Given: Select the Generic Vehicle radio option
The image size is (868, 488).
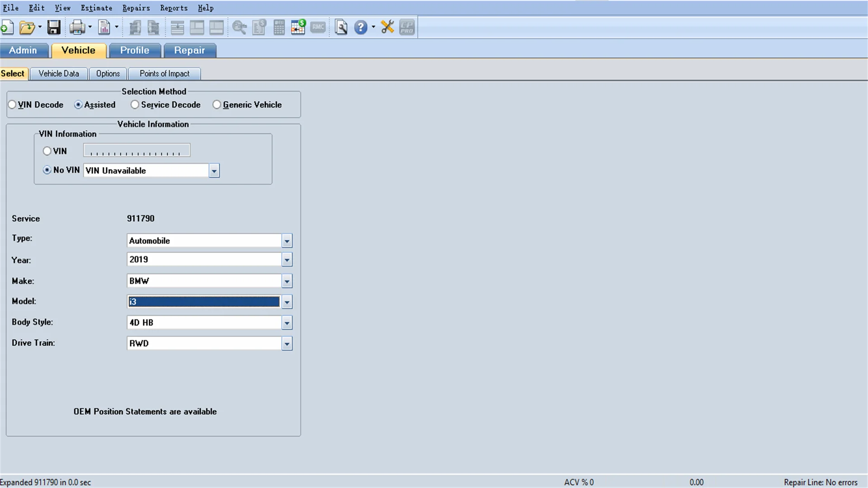Looking at the screenshot, I should [217, 105].
